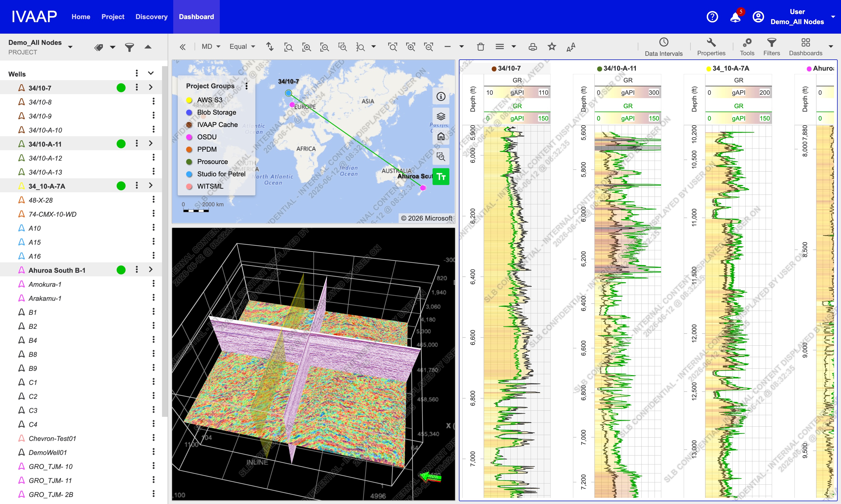Expand well Ahuroa South B-1 chevron
841x504 pixels.
pyautogui.click(x=151, y=270)
